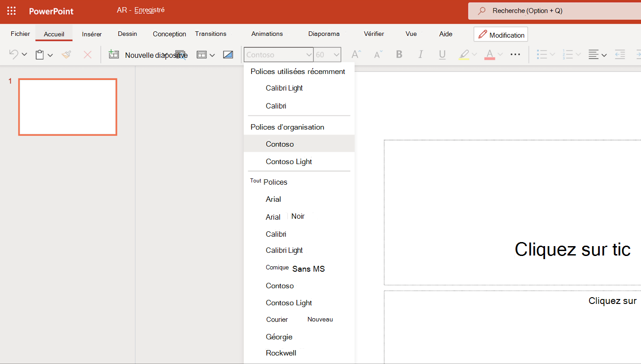Image resolution: width=641 pixels, height=364 pixels.
Task: Expand font color dropdown arrow
Action: pyautogui.click(x=500, y=55)
